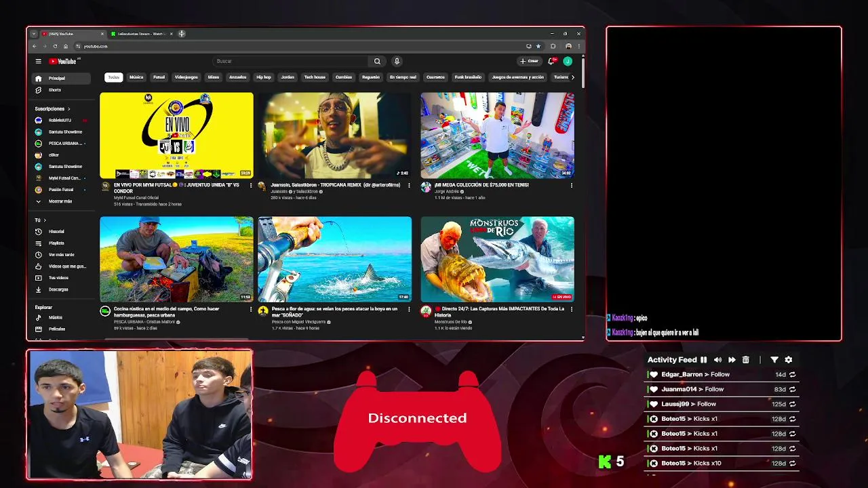Pause the Activity Feed
Screen dimensions: 868x488
(703, 360)
